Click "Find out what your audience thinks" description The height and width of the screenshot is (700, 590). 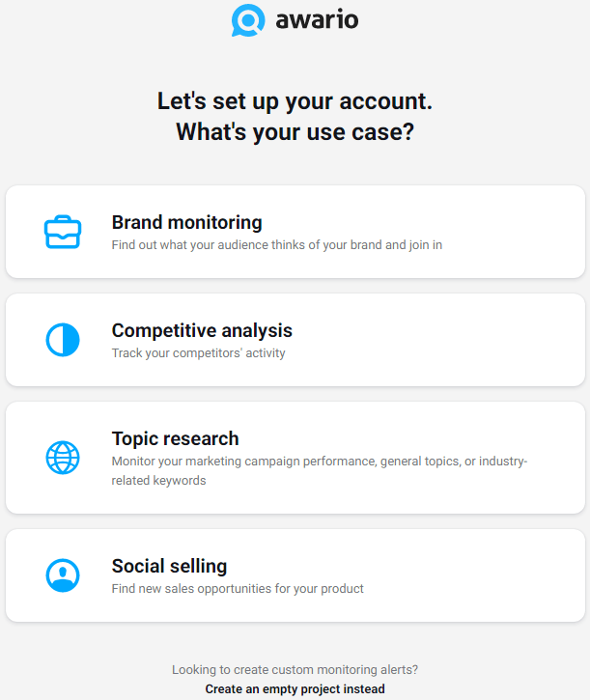click(x=276, y=245)
